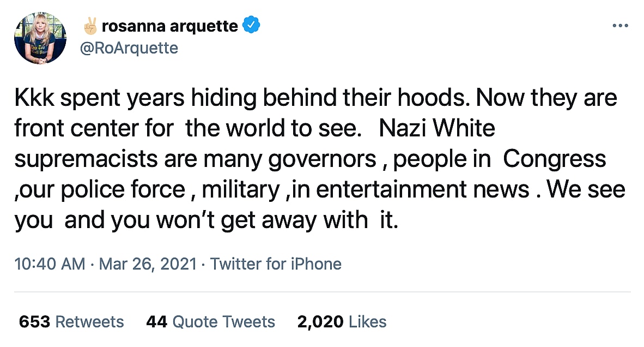View the 653 Retweets list

pyautogui.click(x=71, y=322)
